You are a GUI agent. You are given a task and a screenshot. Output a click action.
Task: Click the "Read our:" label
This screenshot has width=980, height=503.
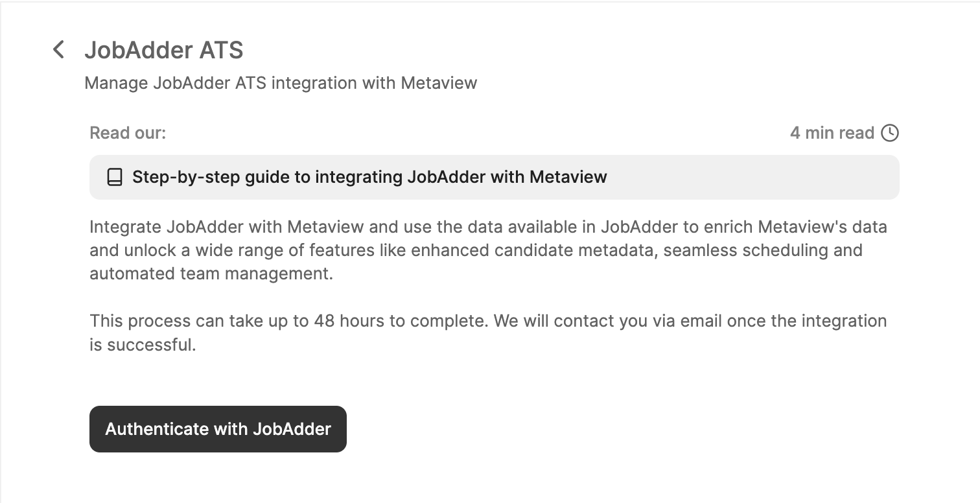128,133
